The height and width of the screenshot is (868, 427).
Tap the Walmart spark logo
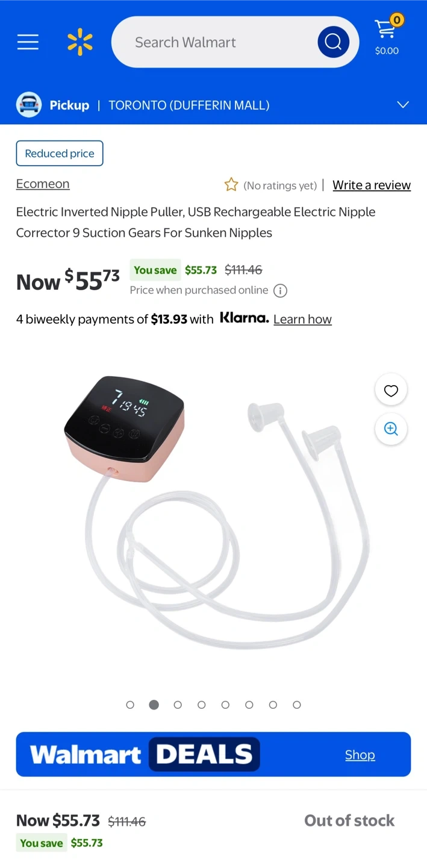point(80,42)
